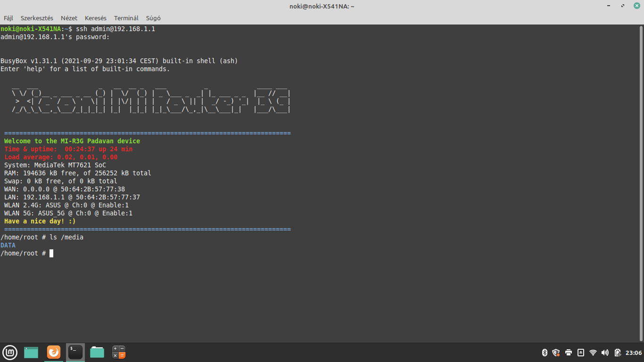Click the admin@192.168.1.1's password line
Image resolution: width=644 pixels, height=362 pixels.
coord(55,37)
